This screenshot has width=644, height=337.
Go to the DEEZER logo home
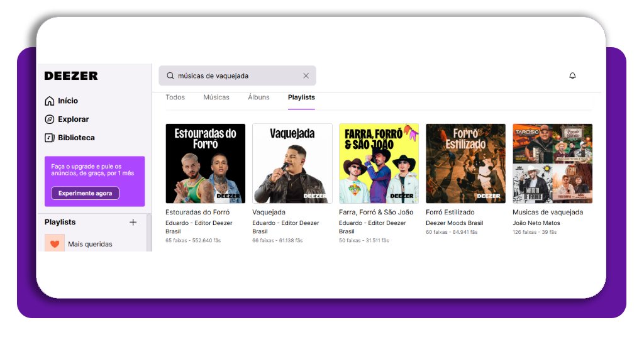71,75
